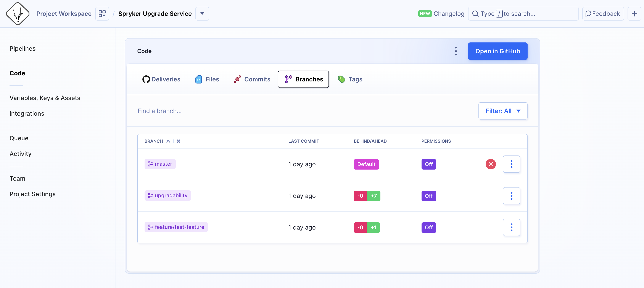Open the feature/test-feature row three-dot menu
This screenshot has width=644, height=288.
[x=512, y=227]
